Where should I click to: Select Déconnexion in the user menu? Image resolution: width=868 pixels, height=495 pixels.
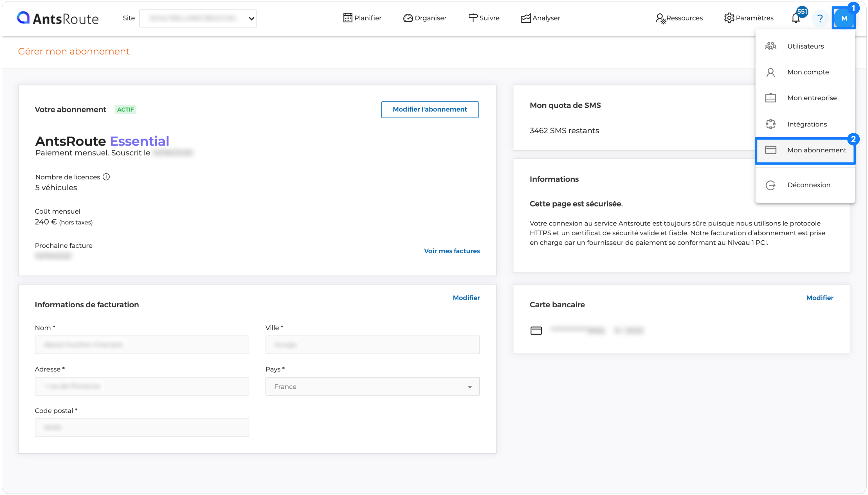click(805, 185)
